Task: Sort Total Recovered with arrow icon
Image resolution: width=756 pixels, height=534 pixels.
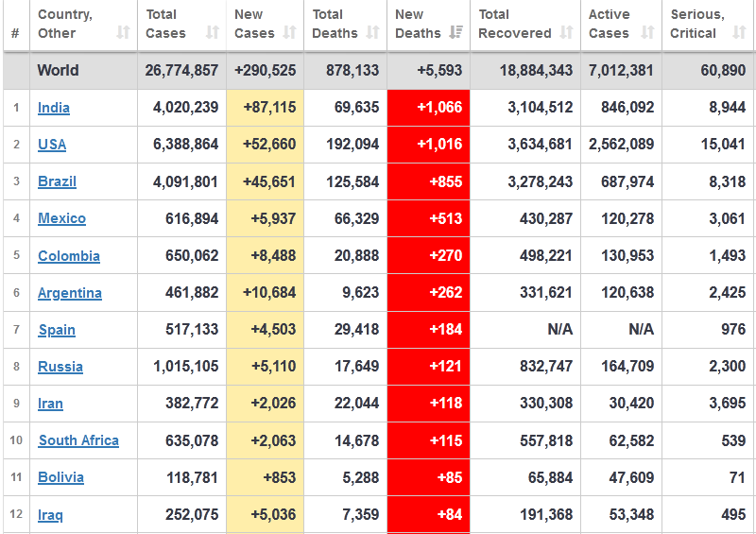Action: click(566, 33)
